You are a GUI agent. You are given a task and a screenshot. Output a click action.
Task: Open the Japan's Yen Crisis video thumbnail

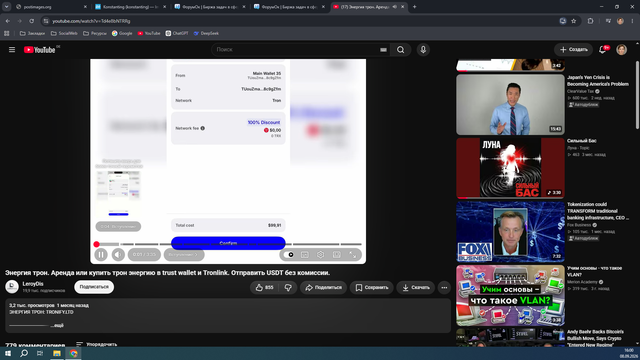coord(510,104)
